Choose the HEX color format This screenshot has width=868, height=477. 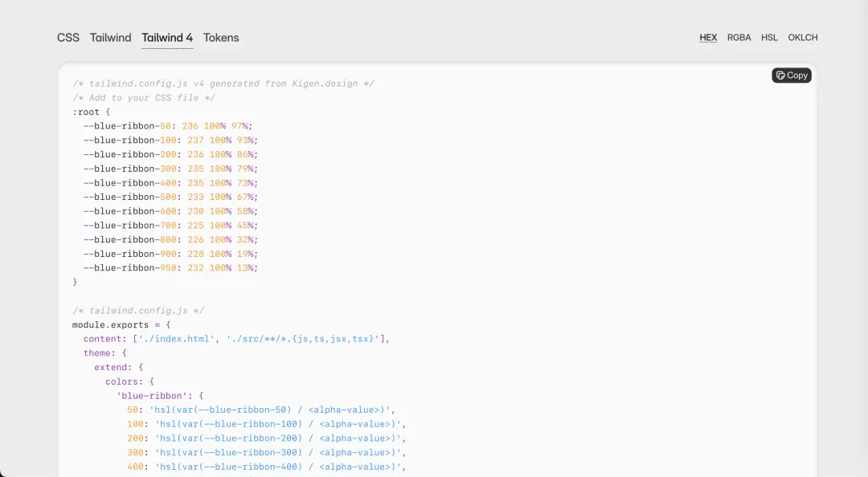(708, 38)
